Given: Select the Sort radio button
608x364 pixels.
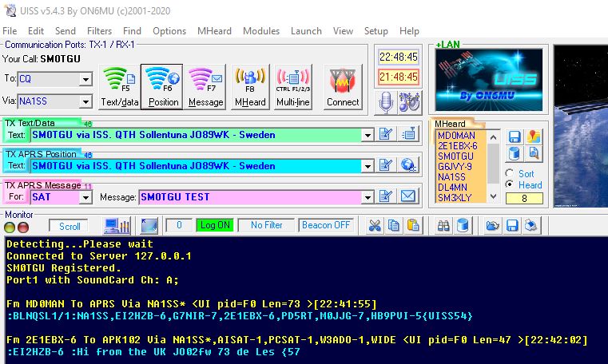Looking at the screenshot, I should coord(510,173).
